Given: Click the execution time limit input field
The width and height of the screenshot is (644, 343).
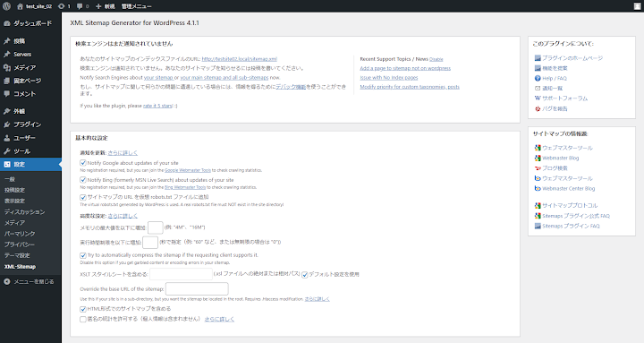Looking at the screenshot, I should pos(150,242).
